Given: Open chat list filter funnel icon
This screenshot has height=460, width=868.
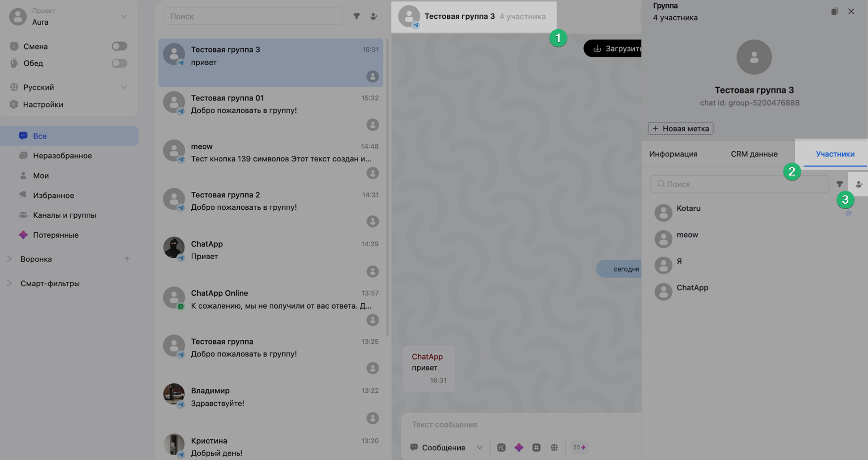Looking at the screenshot, I should pos(356,16).
